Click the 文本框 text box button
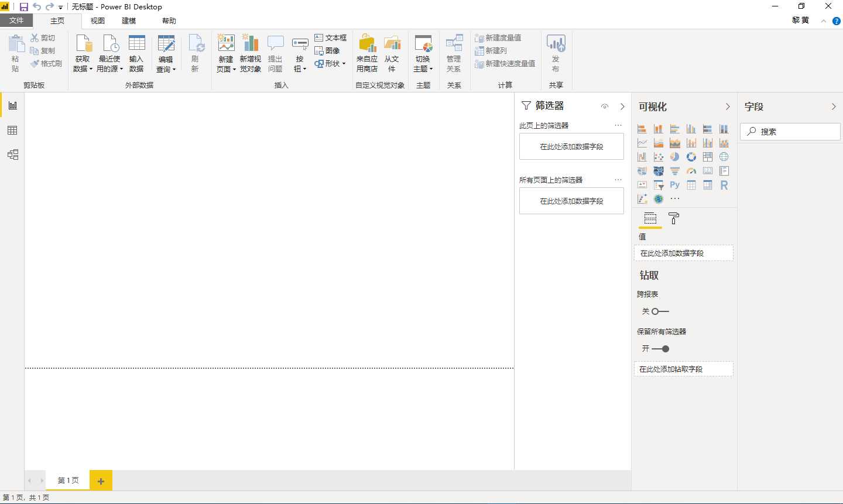 [x=330, y=37]
